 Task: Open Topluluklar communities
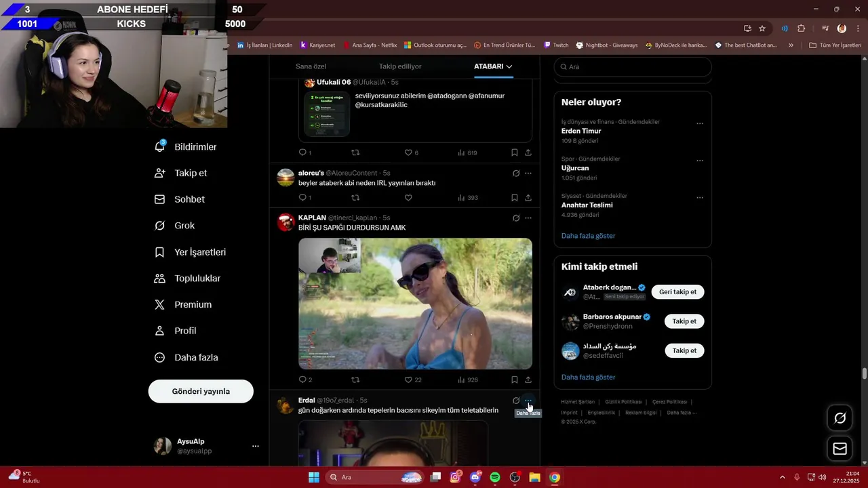(187, 279)
